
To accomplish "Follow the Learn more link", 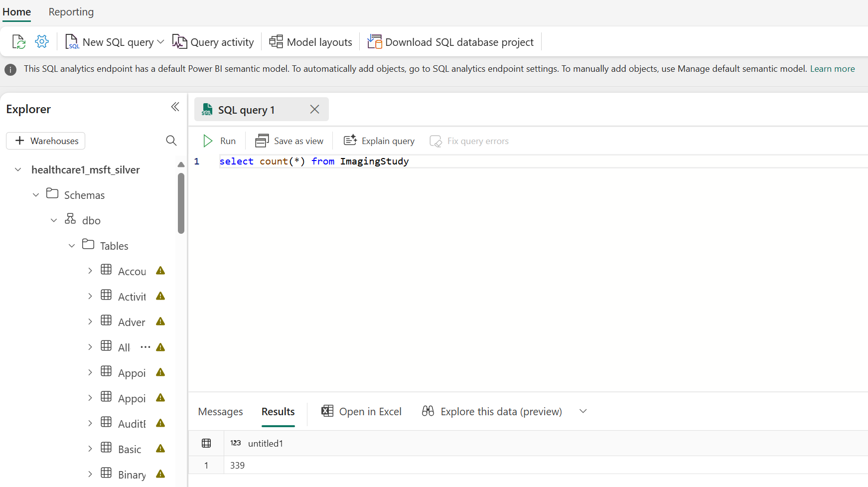I will tap(832, 69).
